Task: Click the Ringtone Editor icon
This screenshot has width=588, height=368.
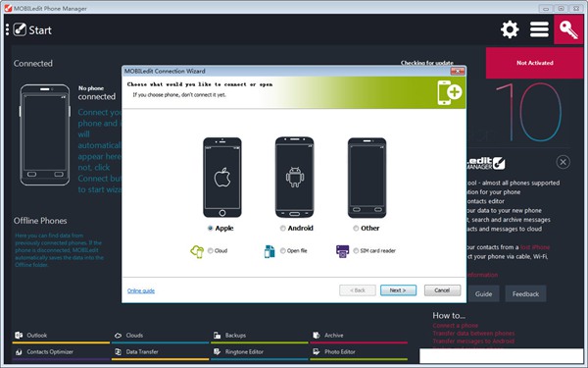Action: tap(217, 352)
